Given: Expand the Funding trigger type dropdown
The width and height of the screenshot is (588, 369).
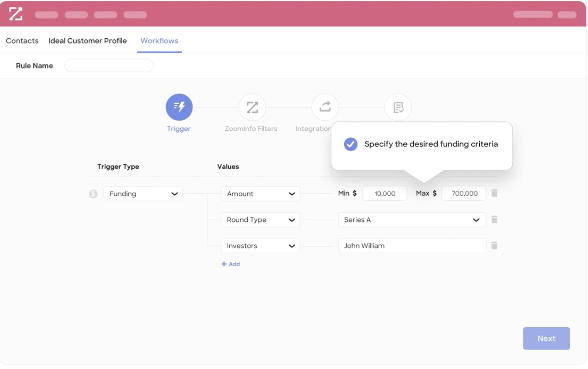Looking at the screenshot, I should 143,194.
